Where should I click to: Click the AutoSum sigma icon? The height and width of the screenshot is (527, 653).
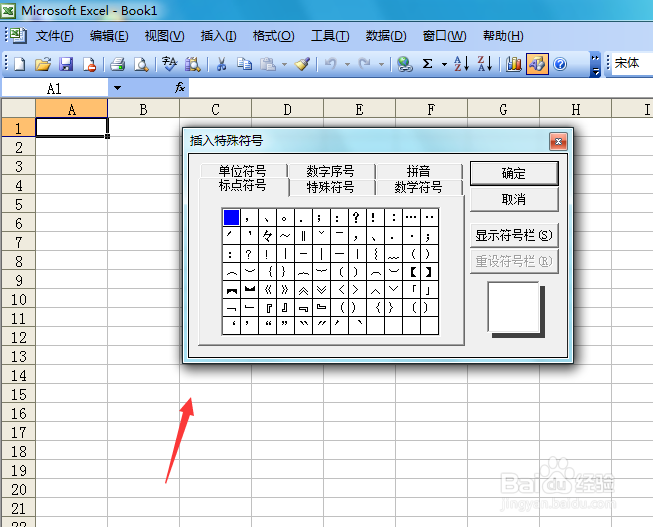[x=427, y=64]
